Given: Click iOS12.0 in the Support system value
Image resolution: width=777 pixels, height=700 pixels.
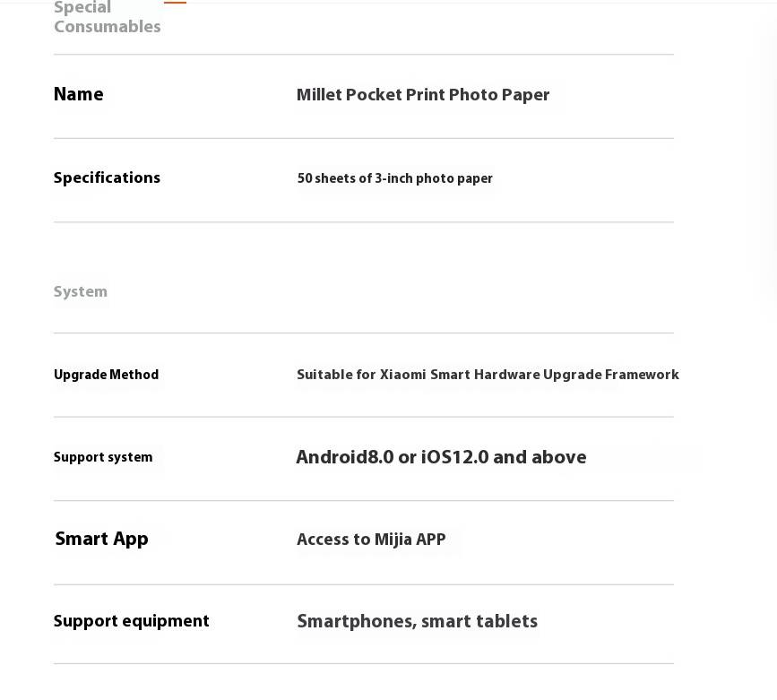Looking at the screenshot, I should point(455,457).
